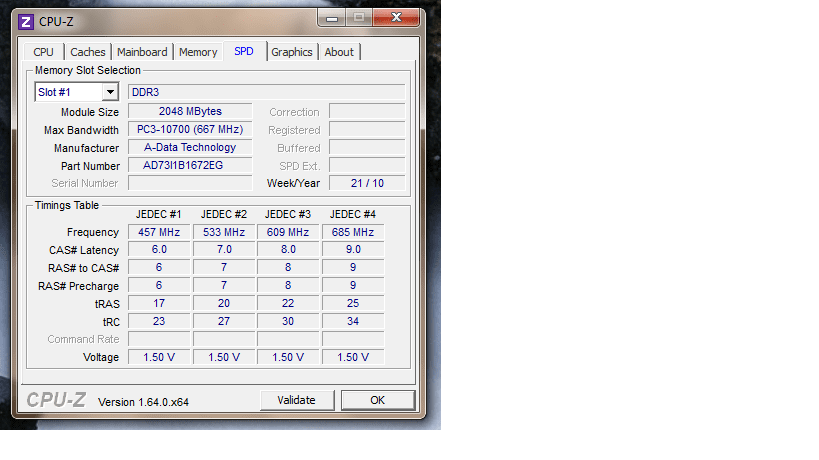This screenshot has width=819, height=460.
Task: Click the tRC value 23
Action: [x=159, y=321]
